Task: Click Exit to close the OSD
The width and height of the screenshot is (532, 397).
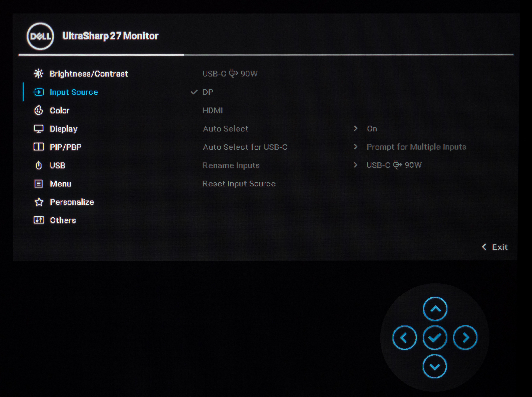Action: pyautogui.click(x=495, y=247)
